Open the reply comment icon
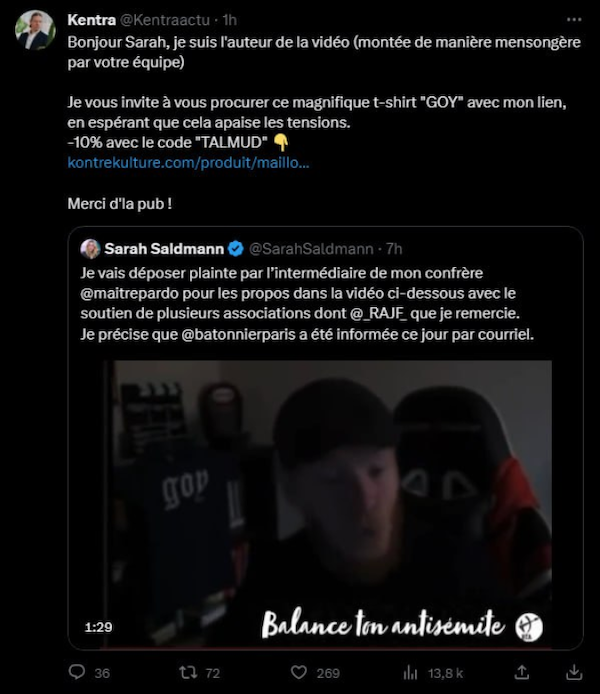Viewport: 600px width, 694px height. (x=77, y=672)
